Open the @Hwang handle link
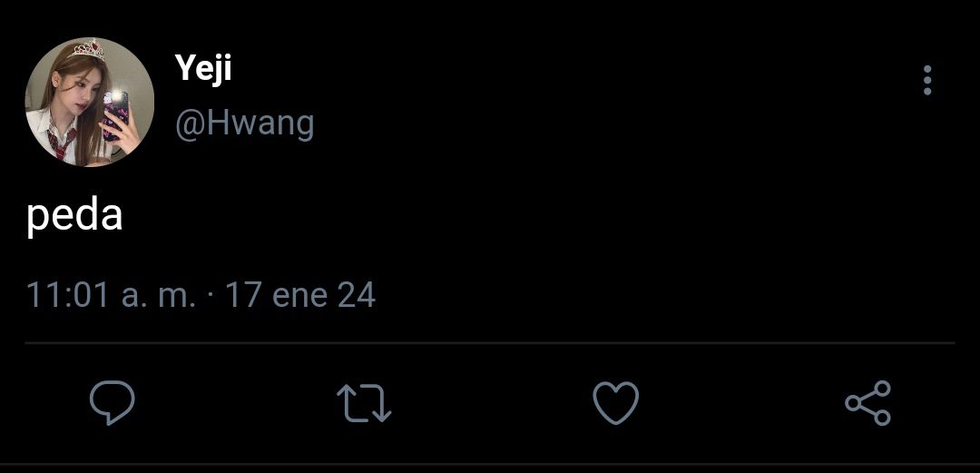Screen dimensions: 980x473 pos(244,123)
